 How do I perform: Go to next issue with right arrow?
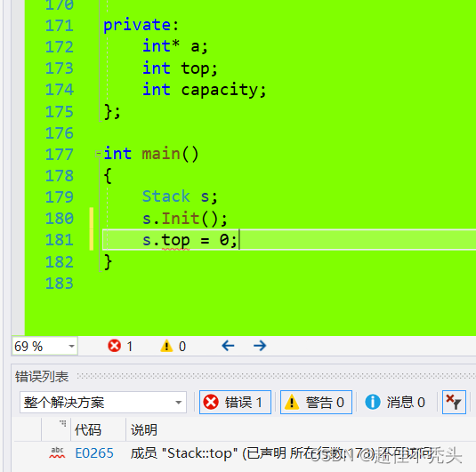[x=260, y=346]
